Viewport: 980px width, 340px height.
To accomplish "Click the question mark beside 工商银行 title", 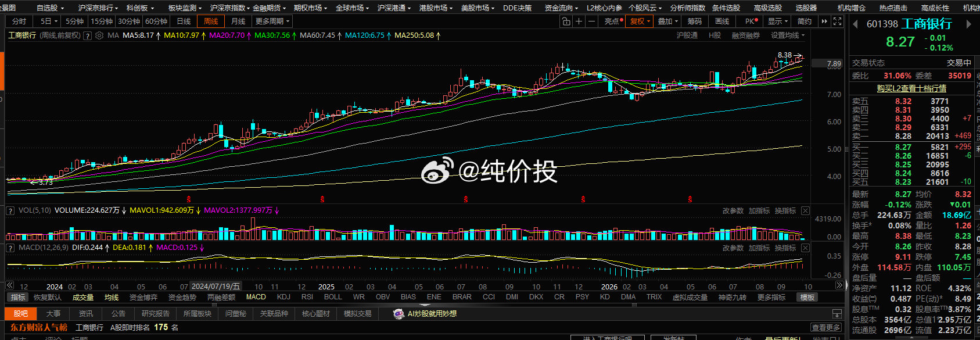I will pos(87,35).
